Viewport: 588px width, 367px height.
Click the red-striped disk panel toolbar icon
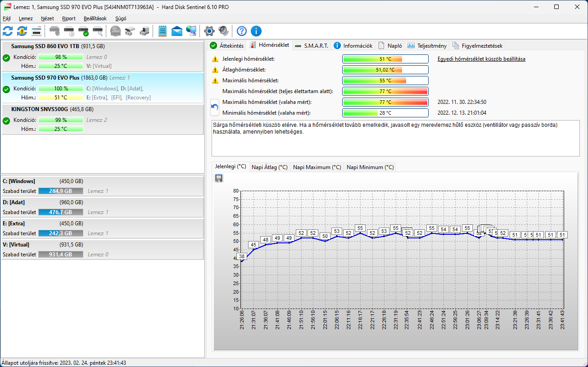[x=36, y=31]
